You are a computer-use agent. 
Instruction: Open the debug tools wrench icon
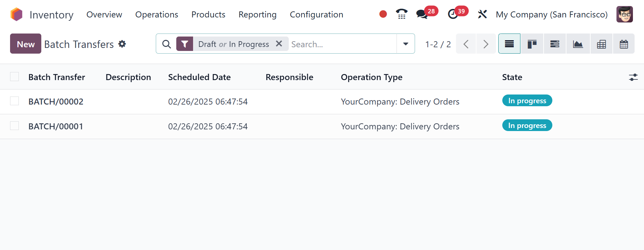[x=482, y=14]
